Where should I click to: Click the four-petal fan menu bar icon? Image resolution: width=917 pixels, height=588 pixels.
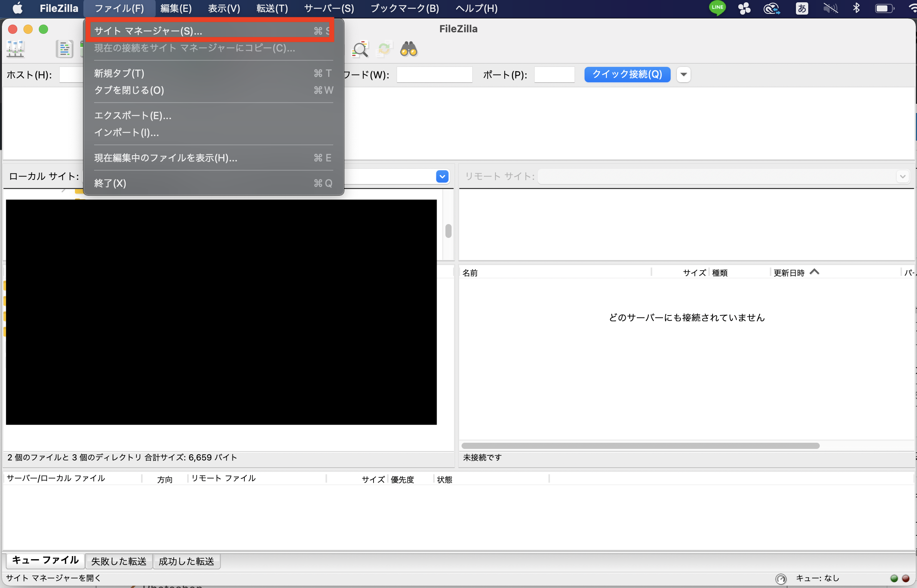(744, 8)
